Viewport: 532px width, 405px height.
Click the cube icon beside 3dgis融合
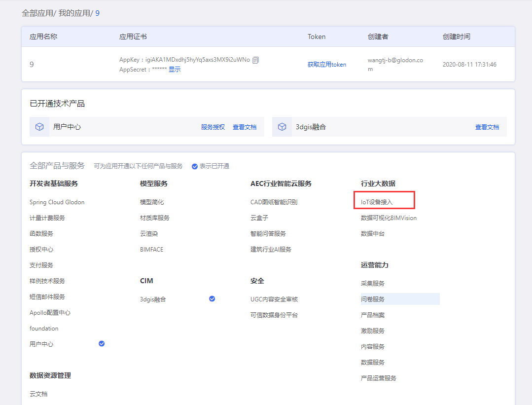click(282, 127)
